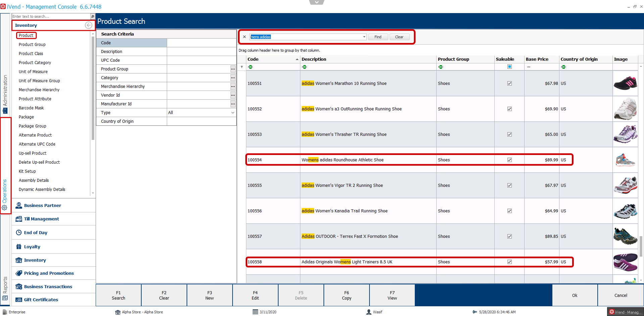Click the iVend app logo in title bar

coord(3,6)
